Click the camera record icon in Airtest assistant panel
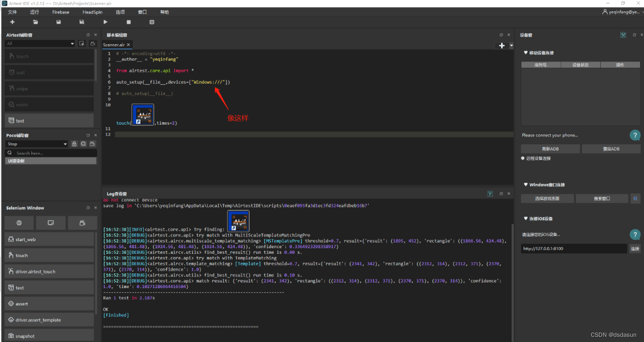Image resolution: width=644 pixels, height=342 pixels. [93, 44]
